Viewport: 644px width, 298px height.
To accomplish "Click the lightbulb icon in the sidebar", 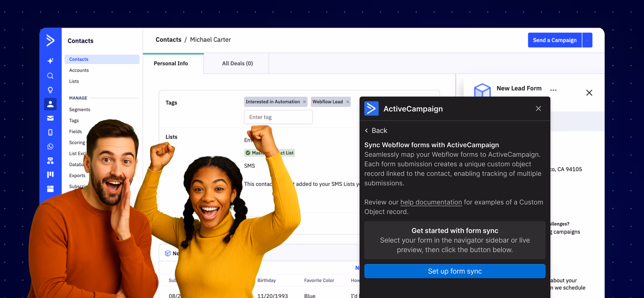I will (50, 90).
